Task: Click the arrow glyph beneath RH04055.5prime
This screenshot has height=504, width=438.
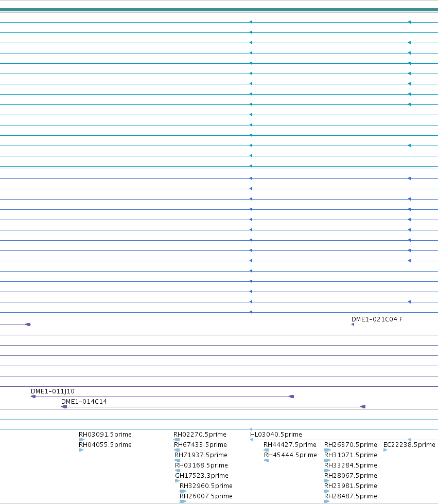Action: click(x=81, y=450)
